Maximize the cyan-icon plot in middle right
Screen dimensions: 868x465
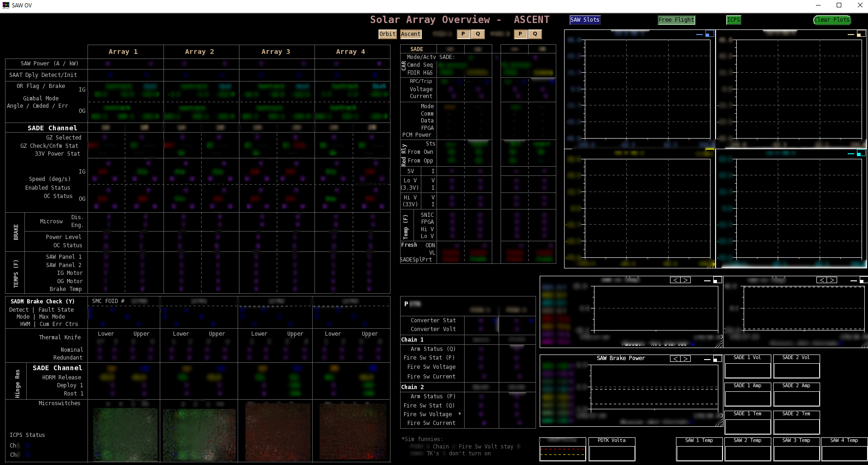[x=860, y=153]
